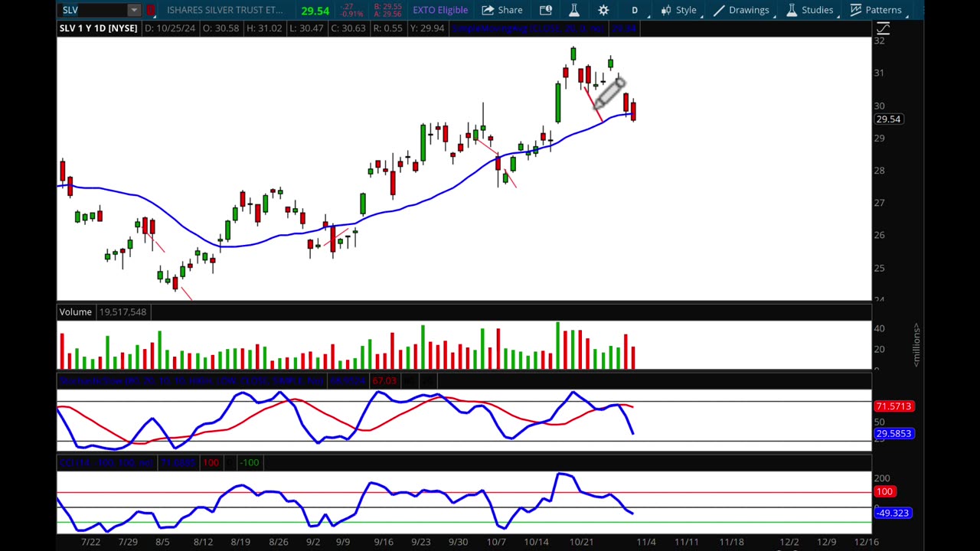The image size is (980, 551).
Task: Click the 29.54 price bubble on the price axis
Action: [888, 119]
